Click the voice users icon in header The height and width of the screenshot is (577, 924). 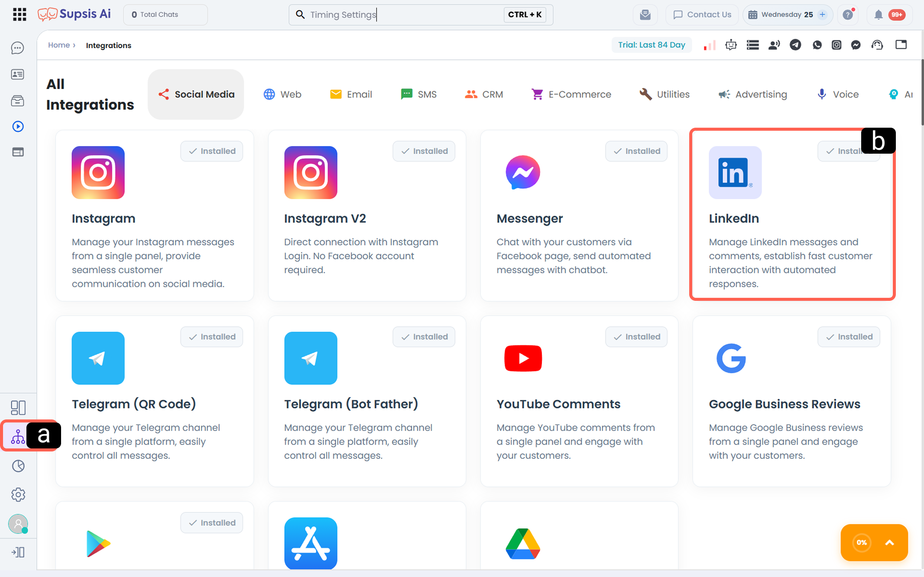tap(774, 45)
